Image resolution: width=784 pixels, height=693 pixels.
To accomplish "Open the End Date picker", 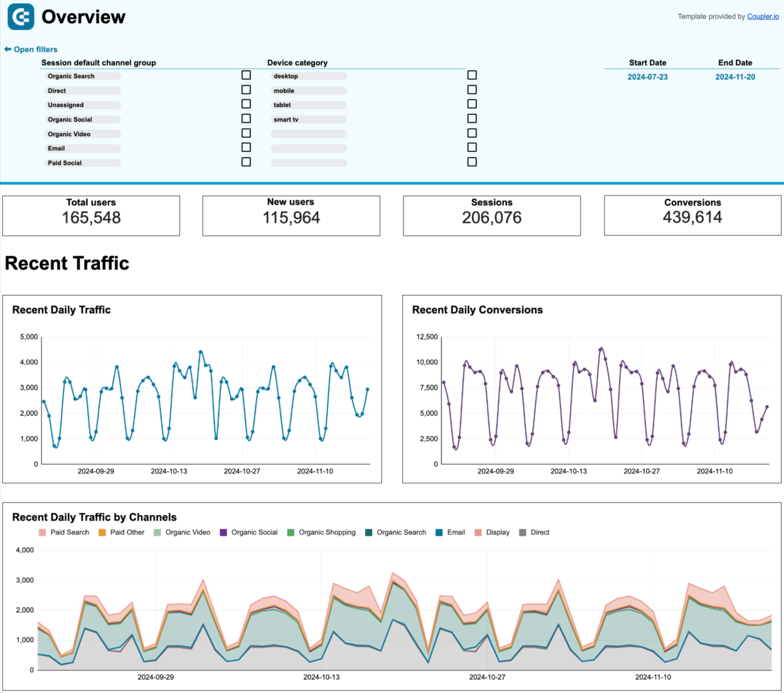I will click(735, 77).
